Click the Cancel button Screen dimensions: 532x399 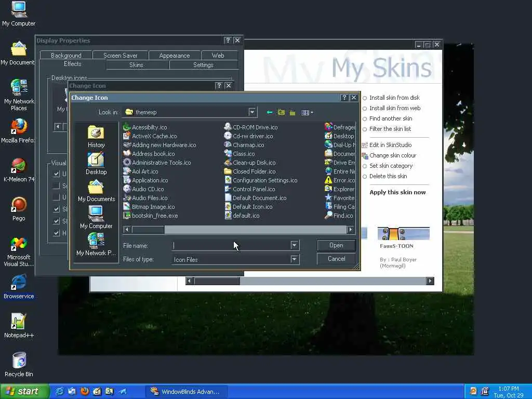coord(336,259)
